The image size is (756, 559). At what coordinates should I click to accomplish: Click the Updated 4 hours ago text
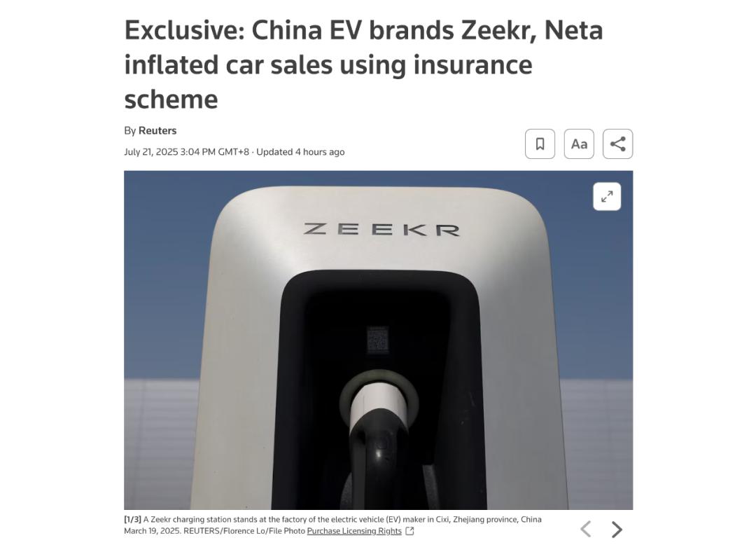[300, 152]
